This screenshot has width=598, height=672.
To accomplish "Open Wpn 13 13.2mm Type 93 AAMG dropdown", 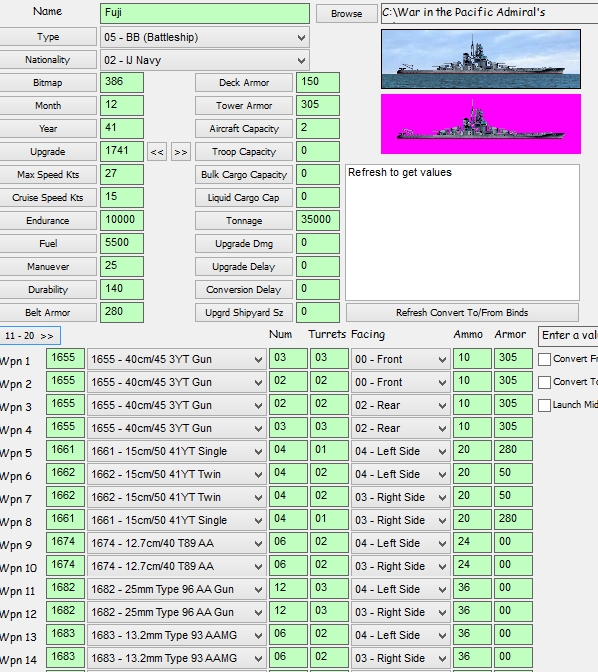I will click(x=177, y=635).
